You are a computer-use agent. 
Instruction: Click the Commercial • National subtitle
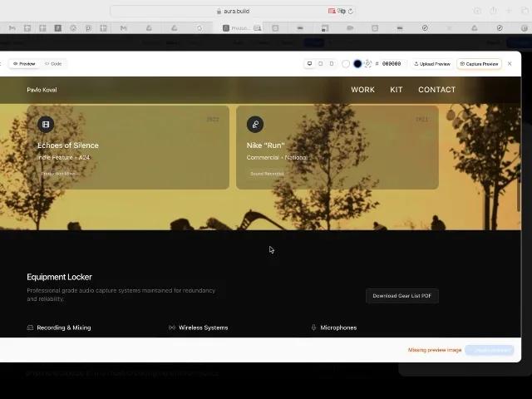click(x=277, y=157)
